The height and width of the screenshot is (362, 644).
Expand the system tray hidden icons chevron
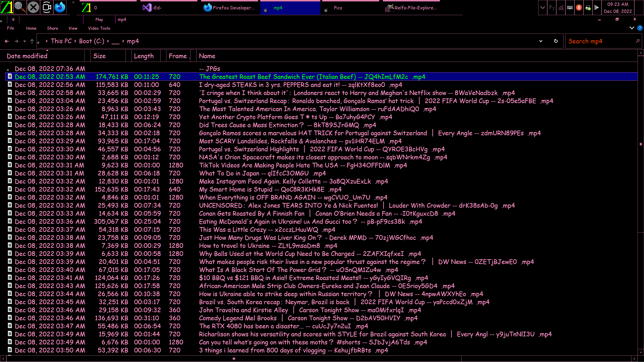(543, 8)
